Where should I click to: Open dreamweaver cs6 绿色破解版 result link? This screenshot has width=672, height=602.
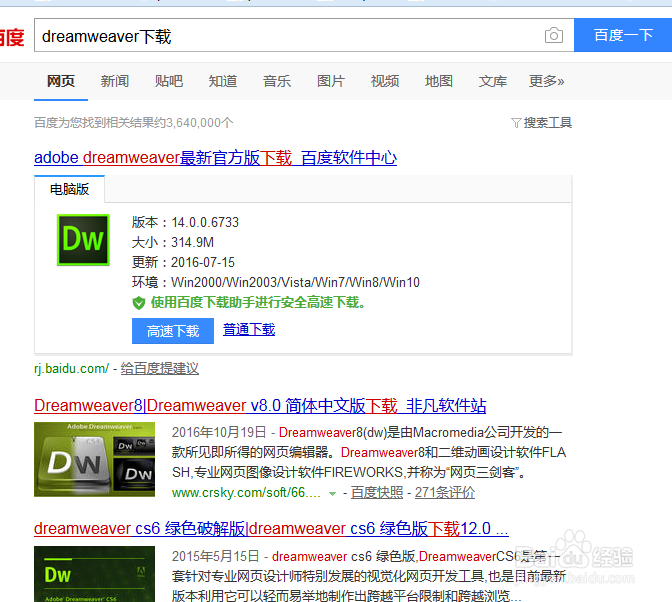coord(271,529)
